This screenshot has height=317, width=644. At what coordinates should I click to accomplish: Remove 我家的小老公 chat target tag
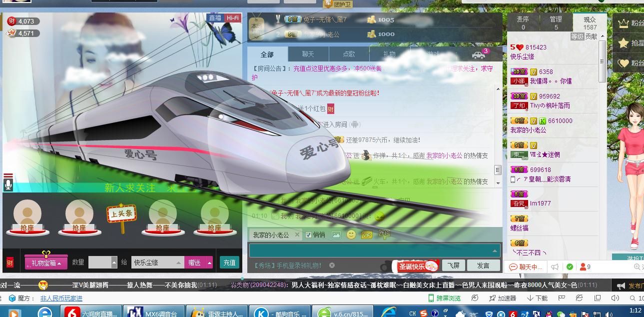click(297, 234)
